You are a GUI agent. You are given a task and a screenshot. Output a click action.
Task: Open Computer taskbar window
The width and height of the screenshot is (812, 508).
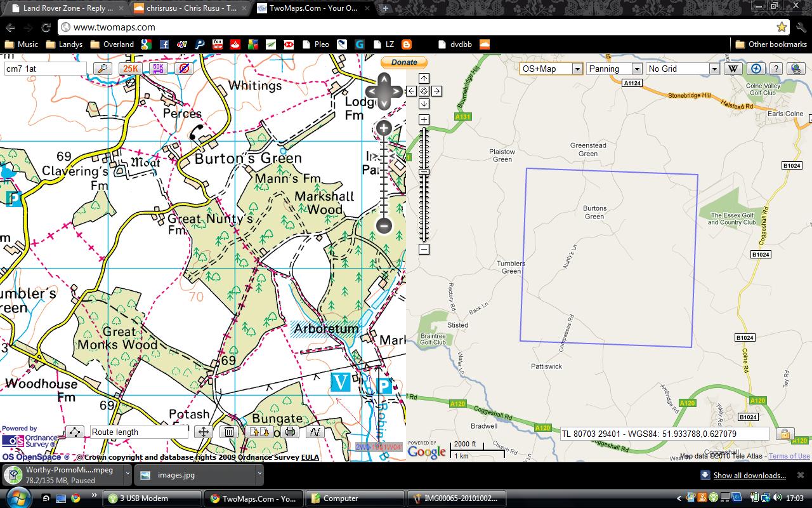pos(355,498)
